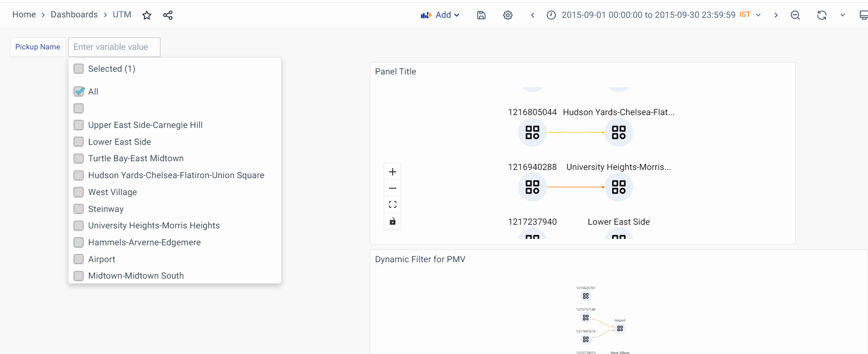Open the time range picker
868x354 pixels.
(648, 15)
